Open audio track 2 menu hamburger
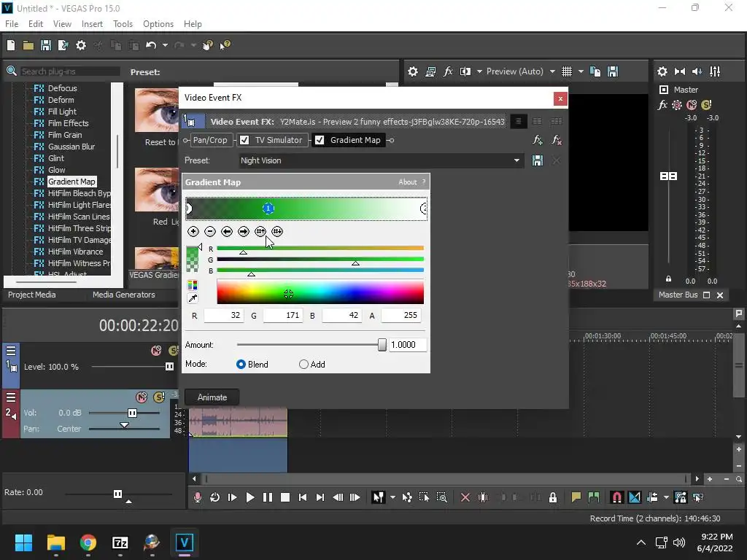 pyautogui.click(x=11, y=397)
